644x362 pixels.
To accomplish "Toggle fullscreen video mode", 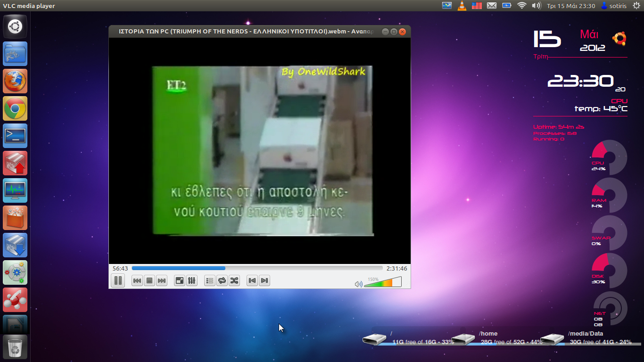I will point(180,281).
